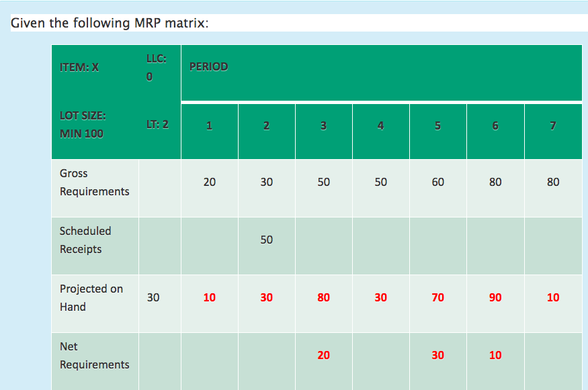Select the Projected on Hand row label
The height and width of the screenshot is (390, 588).
coord(91,297)
